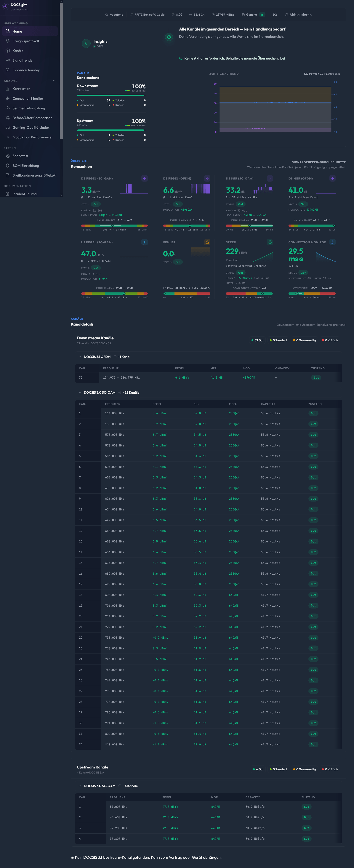Open Home via its grid icon

(x=7, y=31)
